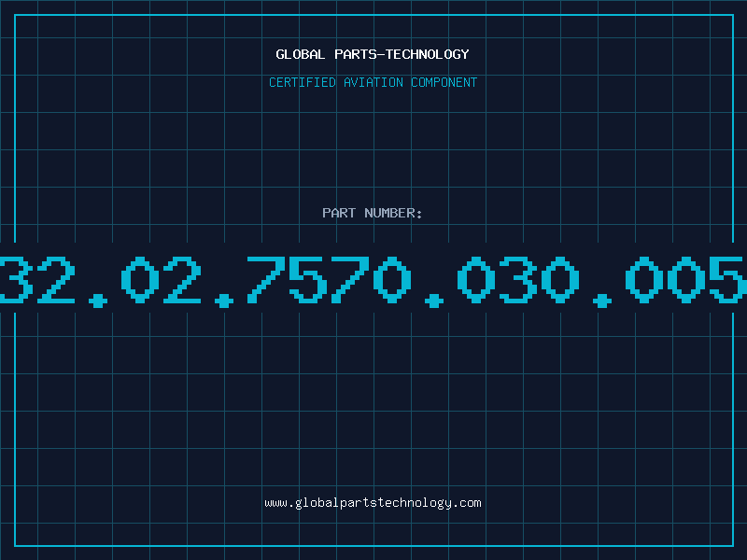Click the word COMPONENT in the subtitle
Screen dimensions: 747x560
click(x=444, y=82)
